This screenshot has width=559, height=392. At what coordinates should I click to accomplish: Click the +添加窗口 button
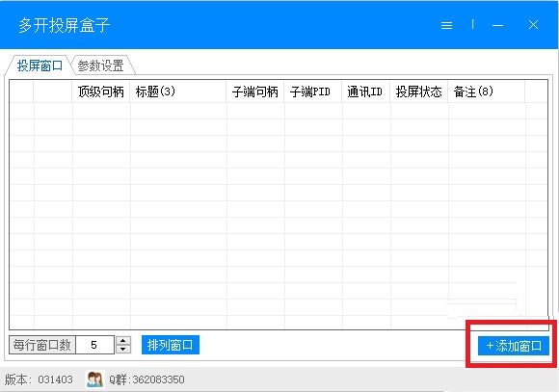[514, 346]
